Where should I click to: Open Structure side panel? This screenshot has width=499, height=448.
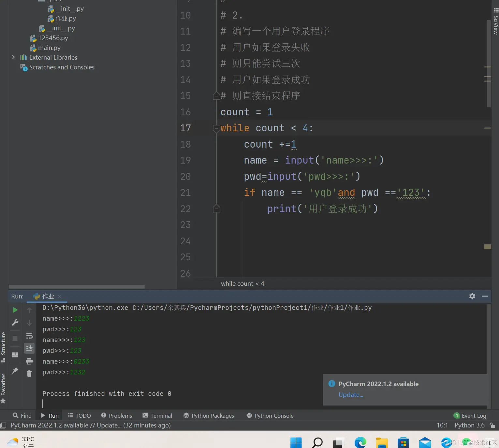tap(3, 347)
